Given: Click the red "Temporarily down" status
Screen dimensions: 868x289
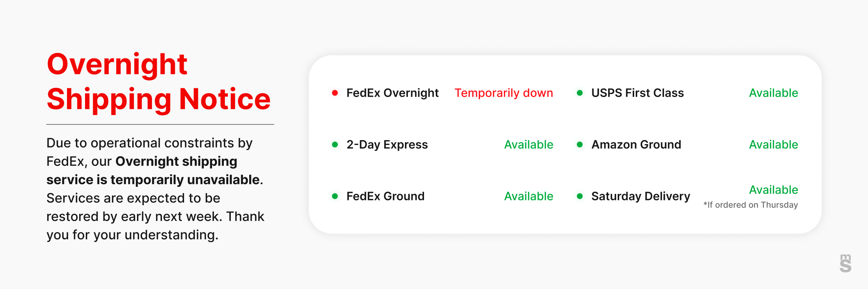Looking at the screenshot, I should pos(504,93).
